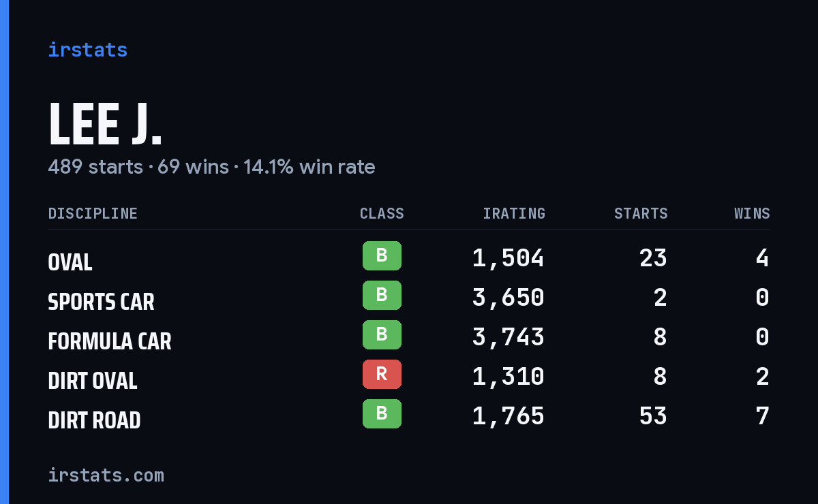Sort by the IRATING column header
This screenshot has width=818, height=504.
514,214
